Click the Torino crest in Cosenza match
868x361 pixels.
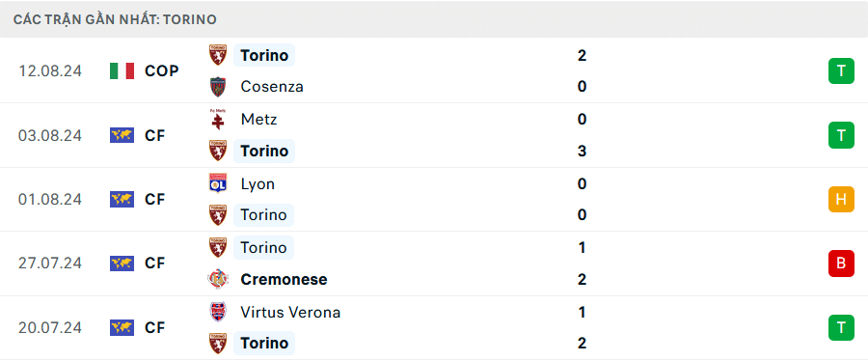[218, 55]
